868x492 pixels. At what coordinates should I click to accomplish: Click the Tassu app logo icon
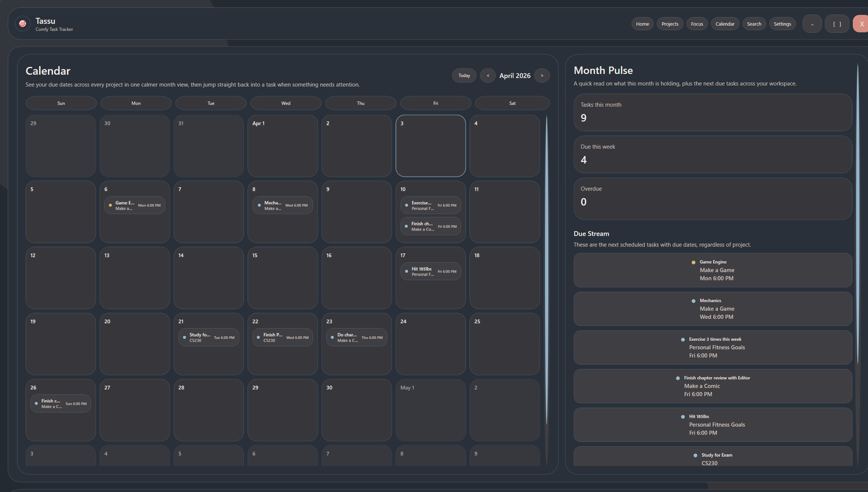coord(23,24)
